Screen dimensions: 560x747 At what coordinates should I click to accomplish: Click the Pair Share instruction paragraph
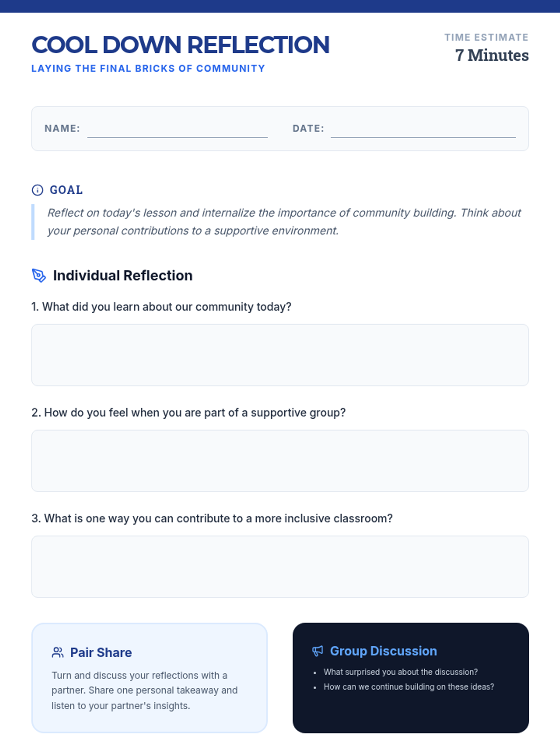[x=145, y=691]
